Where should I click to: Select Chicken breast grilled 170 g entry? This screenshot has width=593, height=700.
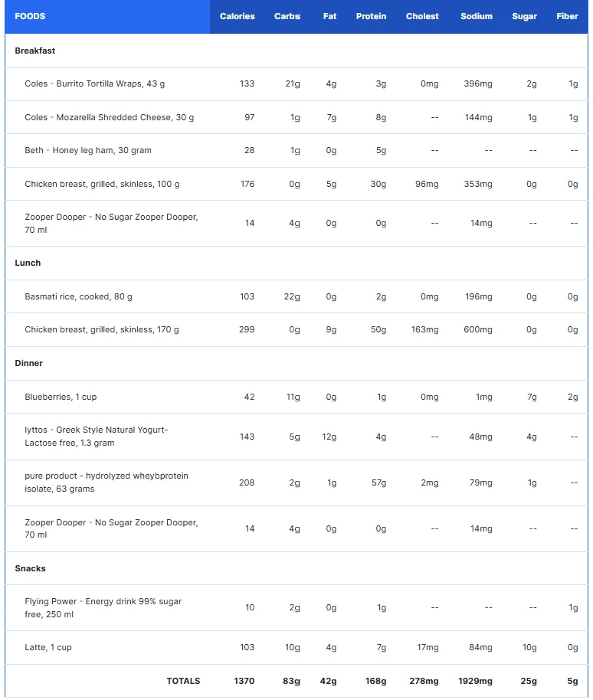102,329
